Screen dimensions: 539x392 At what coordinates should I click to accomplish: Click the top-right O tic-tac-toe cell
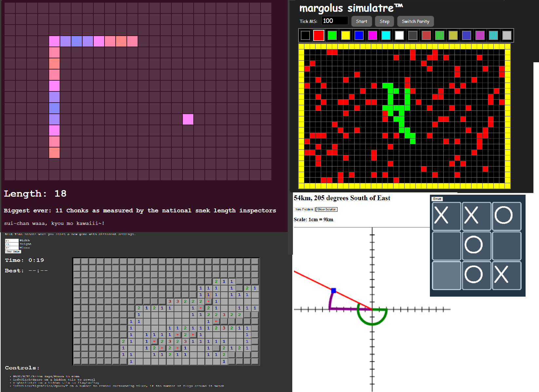[x=507, y=216]
